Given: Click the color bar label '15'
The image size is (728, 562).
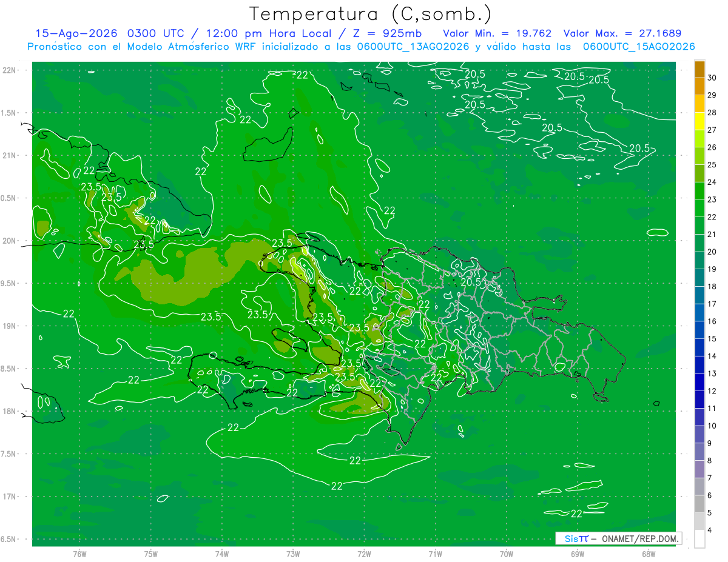Looking at the screenshot, I should point(712,339).
